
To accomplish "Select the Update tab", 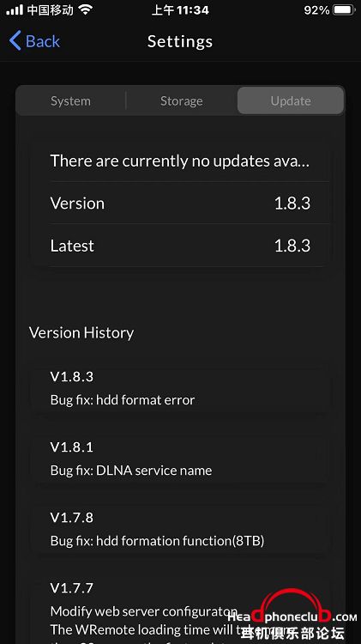I will (291, 100).
